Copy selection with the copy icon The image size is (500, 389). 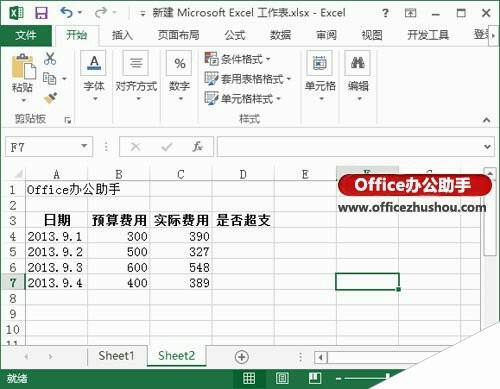pos(49,79)
